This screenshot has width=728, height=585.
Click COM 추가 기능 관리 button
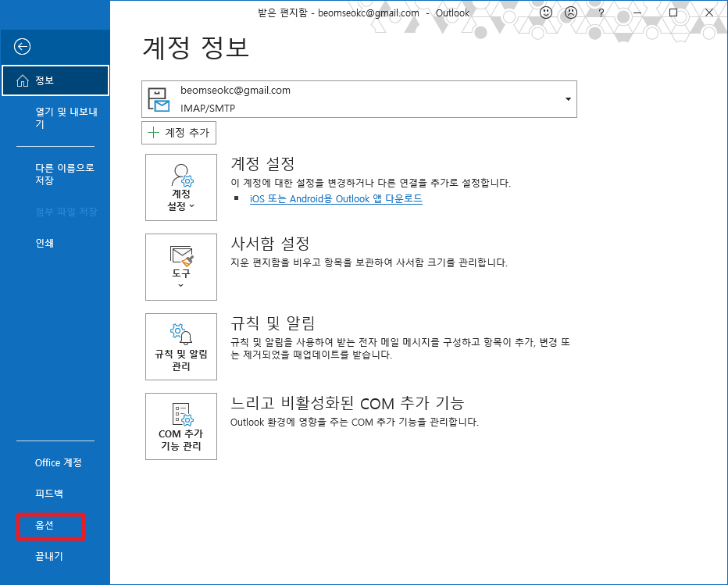(x=181, y=426)
